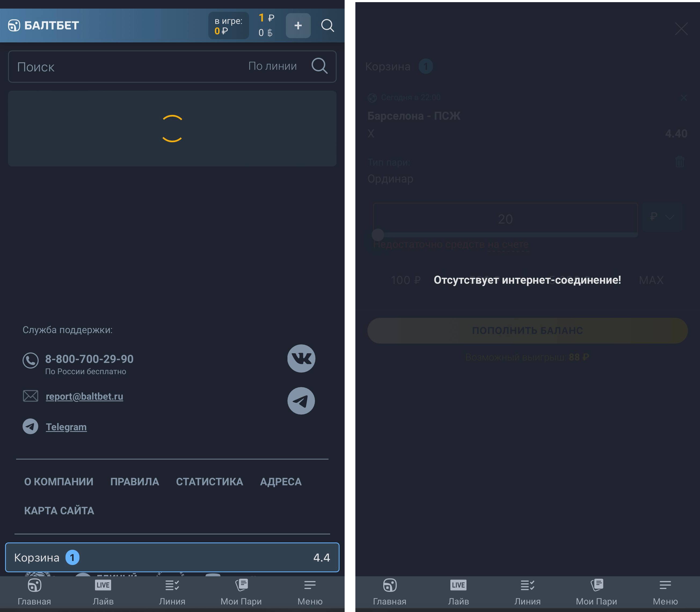Click the Baltbet logo in header
This screenshot has width=700, height=612.
(43, 25)
